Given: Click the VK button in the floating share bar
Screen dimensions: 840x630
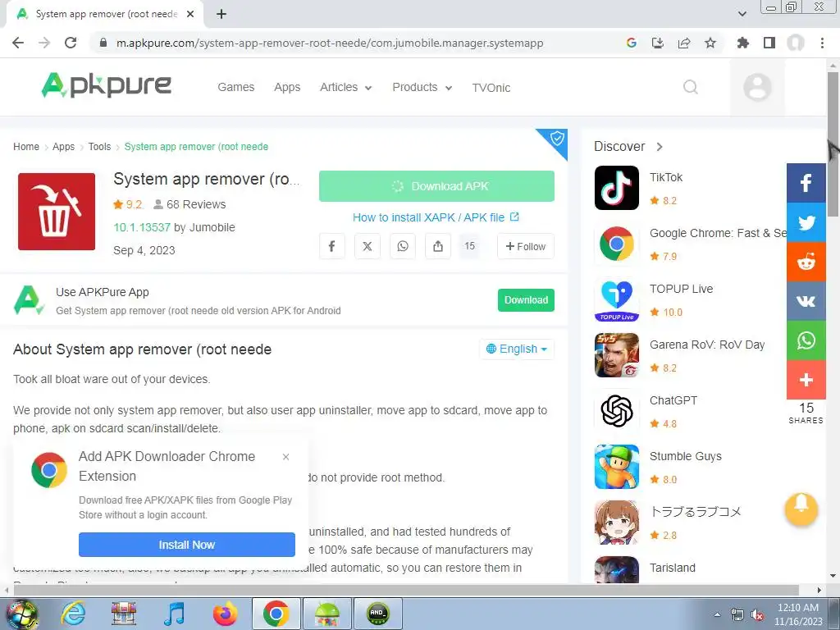Looking at the screenshot, I should (x=806, y=300).
